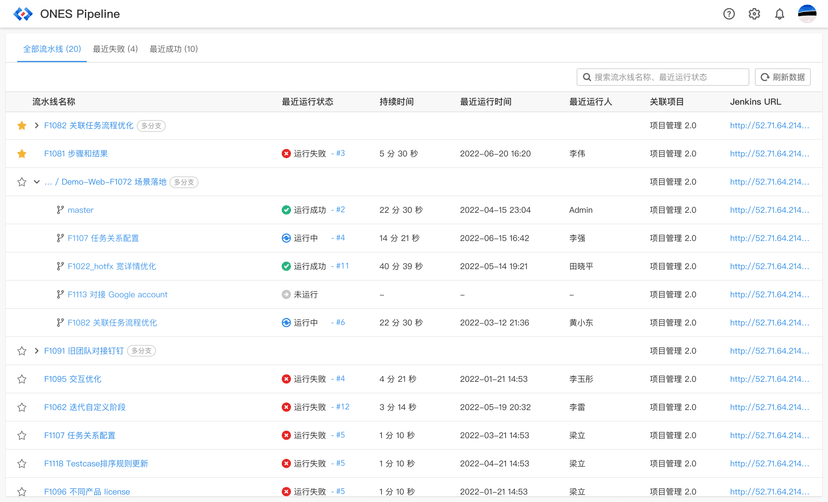Star the F1095 交互优化 pipeline

click(22, 380)
